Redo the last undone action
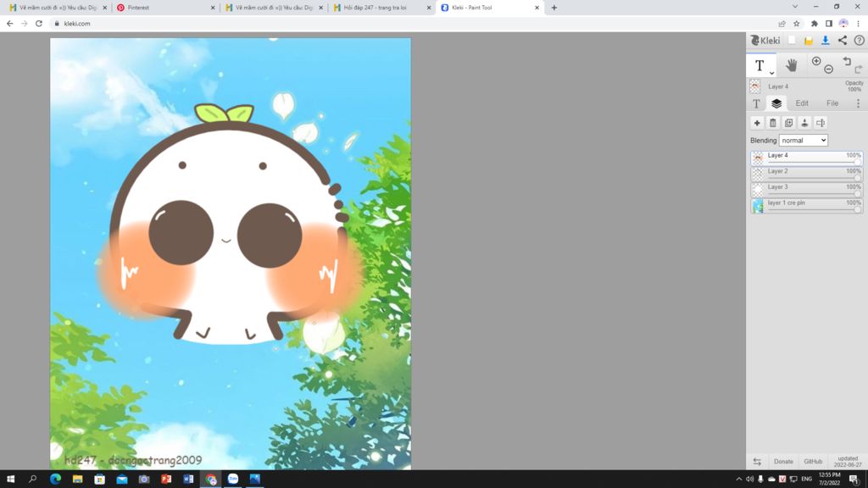 point(859,69)
